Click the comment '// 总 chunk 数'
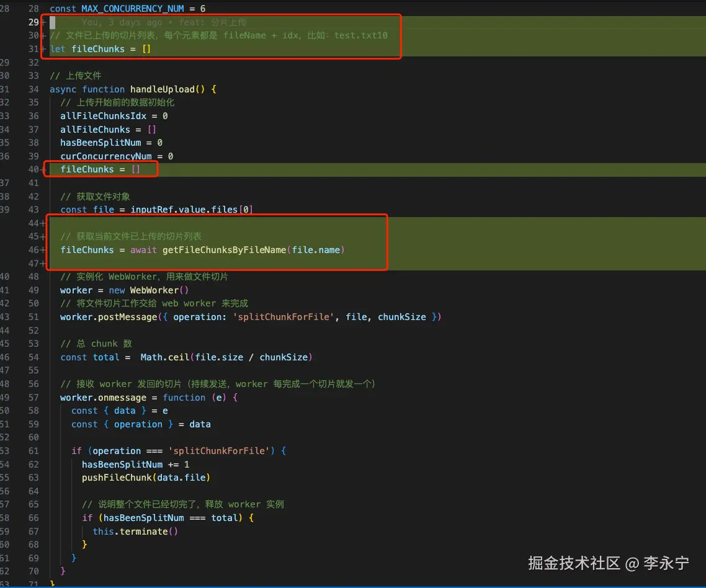Image resolution: width=706 pixels, height=588 pixels. 96,344
